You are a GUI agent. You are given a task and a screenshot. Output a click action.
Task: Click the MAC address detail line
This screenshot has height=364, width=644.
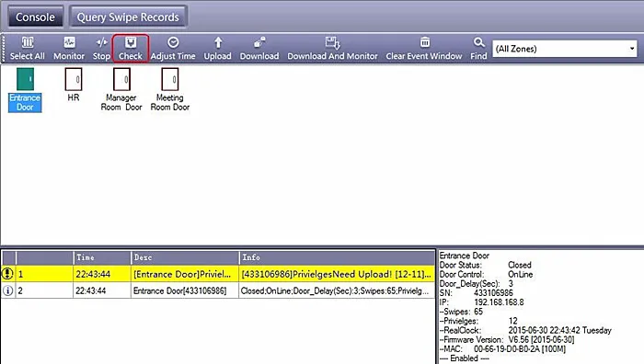pyautogui.click(x=502, y=349)
